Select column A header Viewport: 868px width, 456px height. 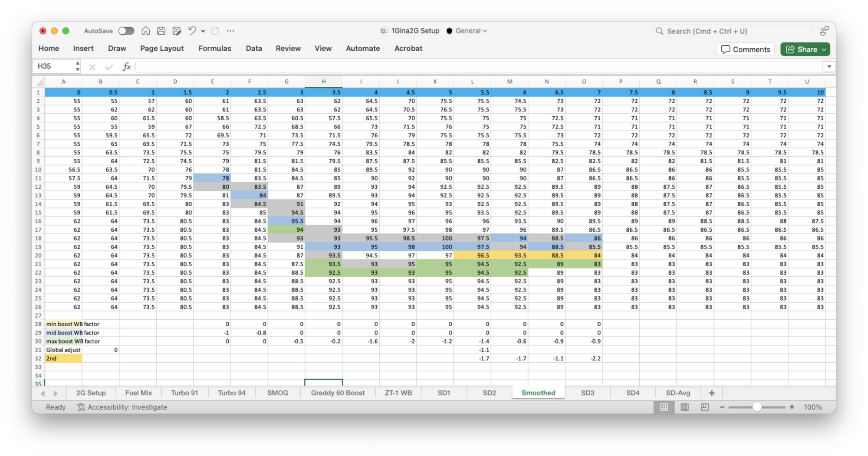click(x=63, y=82)
